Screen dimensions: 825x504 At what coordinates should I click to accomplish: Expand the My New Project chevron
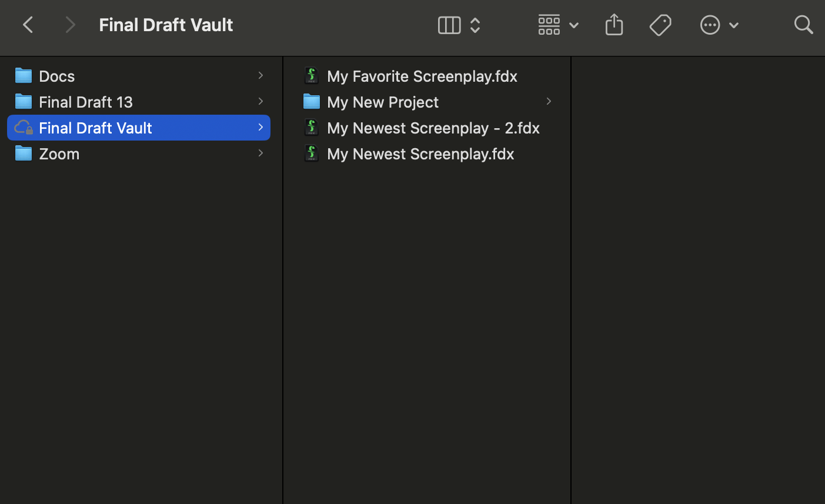pyautogui.click(x=549, y=101)
